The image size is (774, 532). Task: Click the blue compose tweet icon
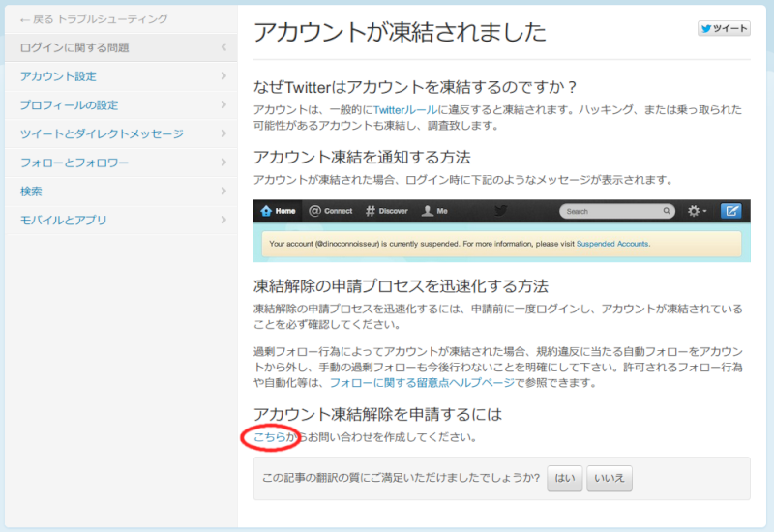[730, 211]
